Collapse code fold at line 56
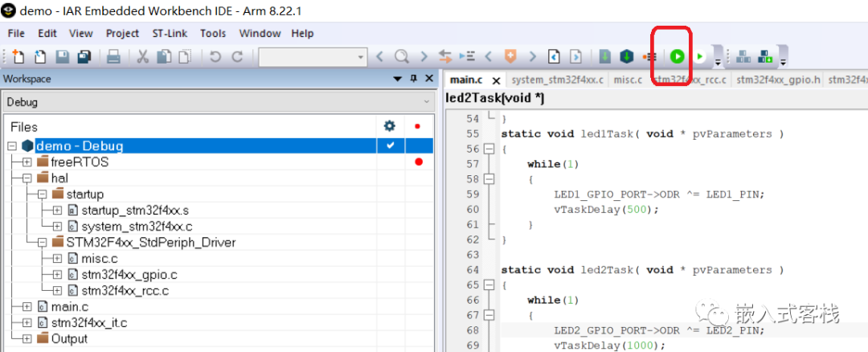 [x=489, y=149]
